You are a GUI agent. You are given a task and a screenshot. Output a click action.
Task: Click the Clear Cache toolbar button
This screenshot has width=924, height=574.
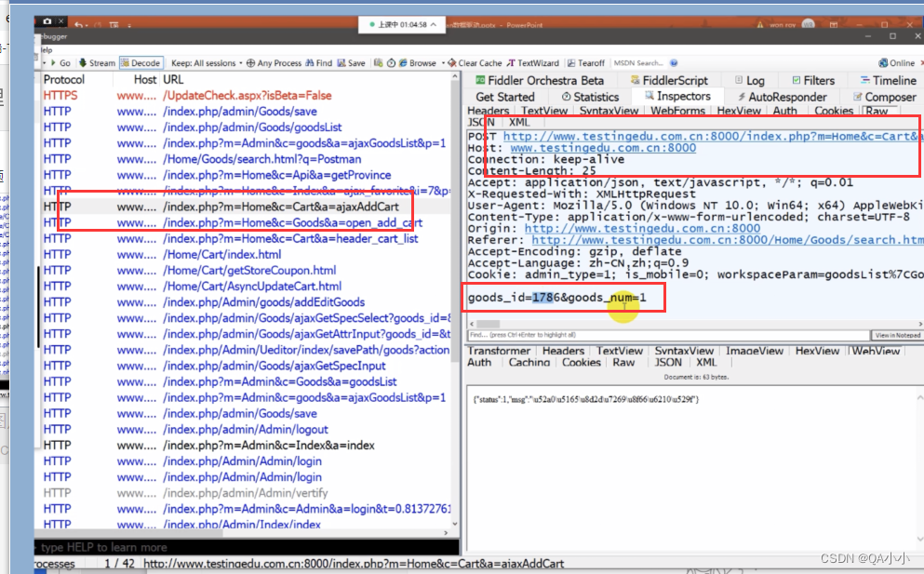(x=475, y=63)
